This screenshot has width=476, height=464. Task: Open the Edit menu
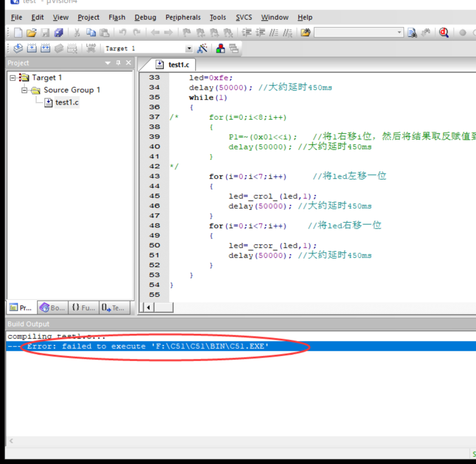(x=38, y=17)
